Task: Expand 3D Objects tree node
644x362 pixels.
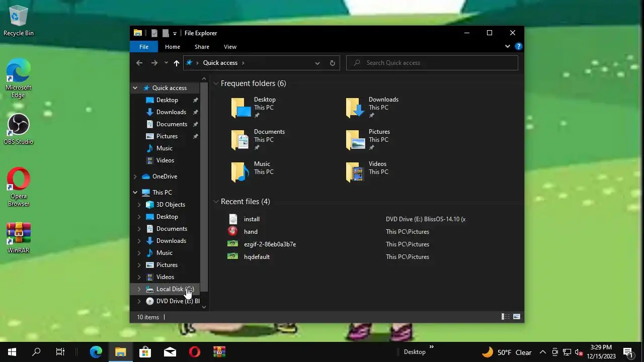Action: point(139,205)
